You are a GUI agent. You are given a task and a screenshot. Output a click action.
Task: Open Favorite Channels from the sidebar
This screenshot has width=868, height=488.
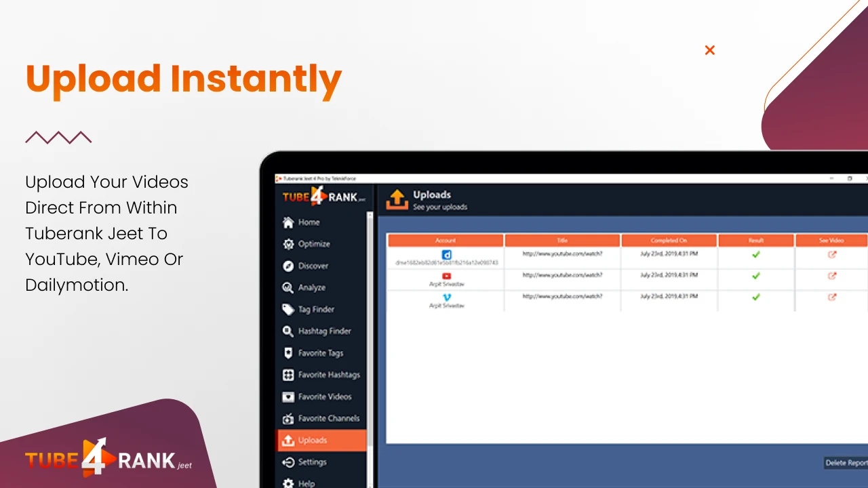click(x=328, y=418)
